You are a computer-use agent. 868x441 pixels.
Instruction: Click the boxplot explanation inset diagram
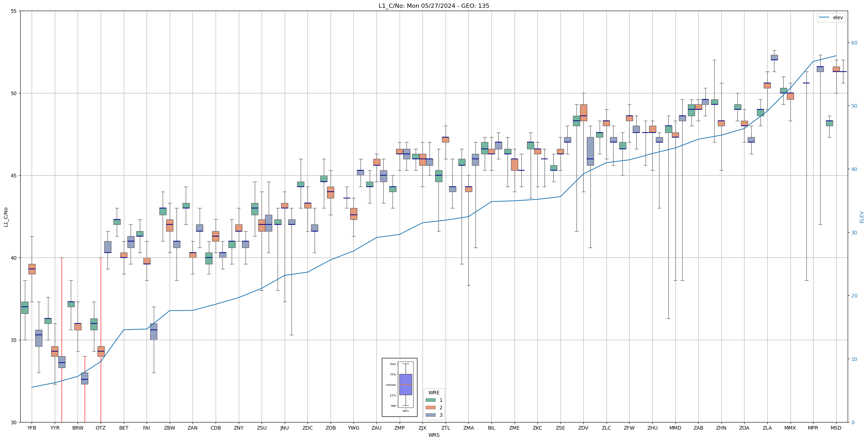pyautogui.click(x=399, y=387)
